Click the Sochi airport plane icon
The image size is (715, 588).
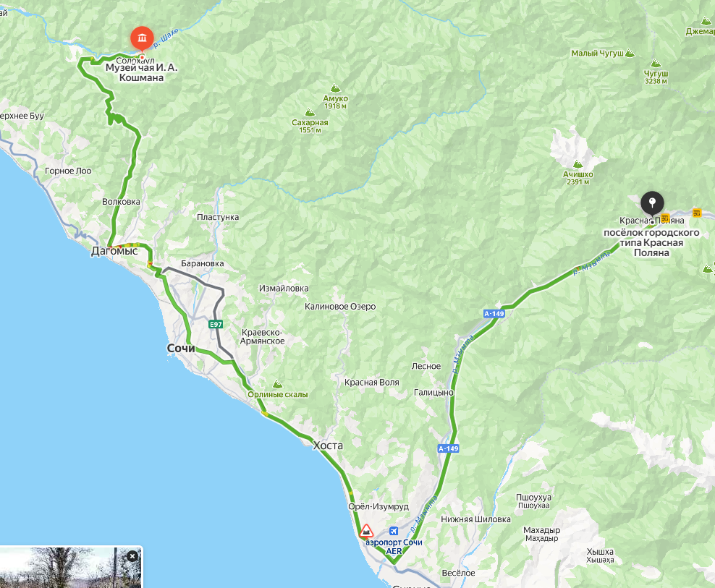point(394,531)
